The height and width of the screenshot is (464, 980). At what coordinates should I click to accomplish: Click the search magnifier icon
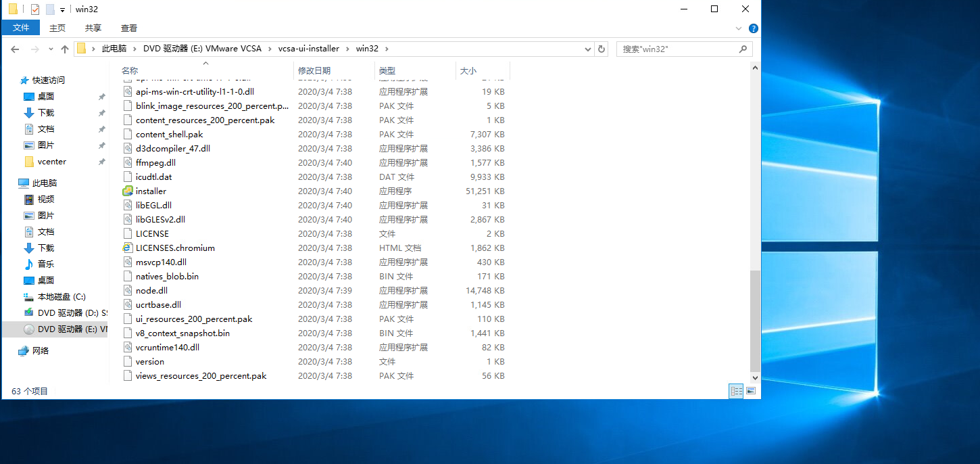(743, 49)
